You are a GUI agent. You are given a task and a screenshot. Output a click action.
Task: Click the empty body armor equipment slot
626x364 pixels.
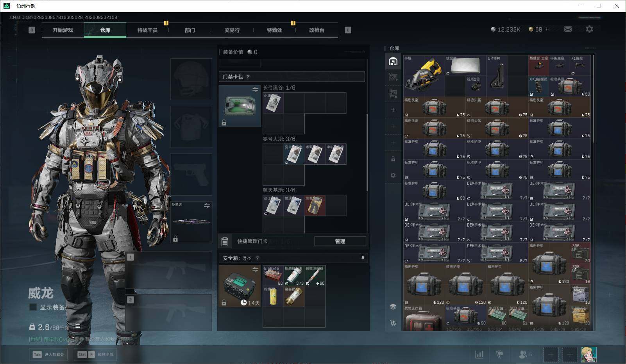[x=191, y=127]
